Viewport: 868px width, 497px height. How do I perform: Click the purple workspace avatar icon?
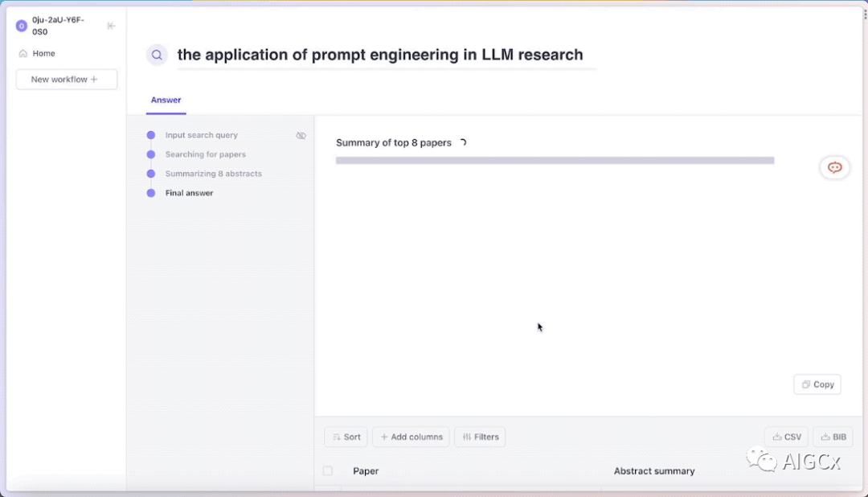[22, 26]
